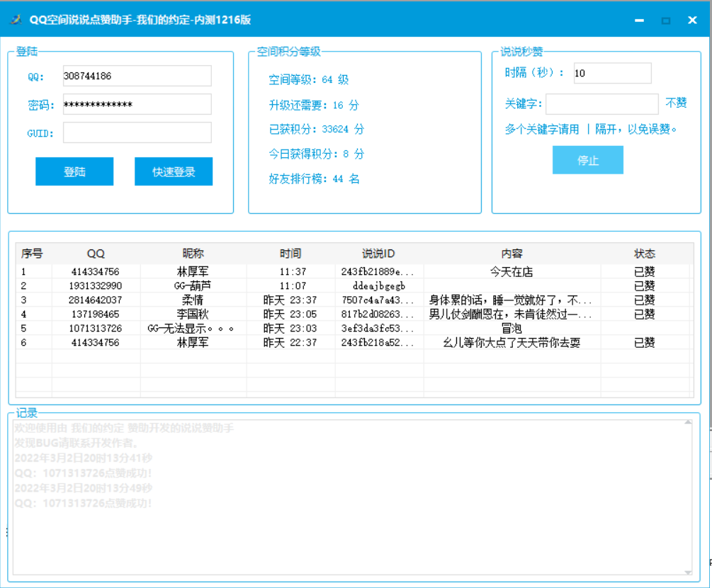Click the log scrollbar down arrow
The height and width of the screenshot is (588, 712).
point(688,572)
